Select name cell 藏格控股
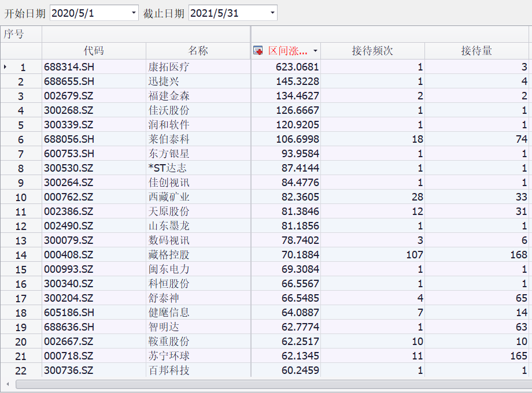The height and width of the screenshot is (393, 532). pos(198,255)
